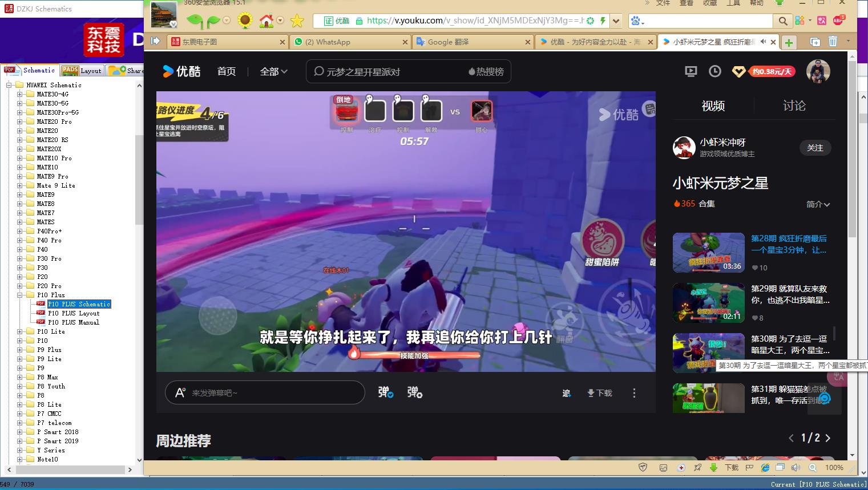Add a new browser tab
The height and width of the screenshot is (490, 868).
789,42
